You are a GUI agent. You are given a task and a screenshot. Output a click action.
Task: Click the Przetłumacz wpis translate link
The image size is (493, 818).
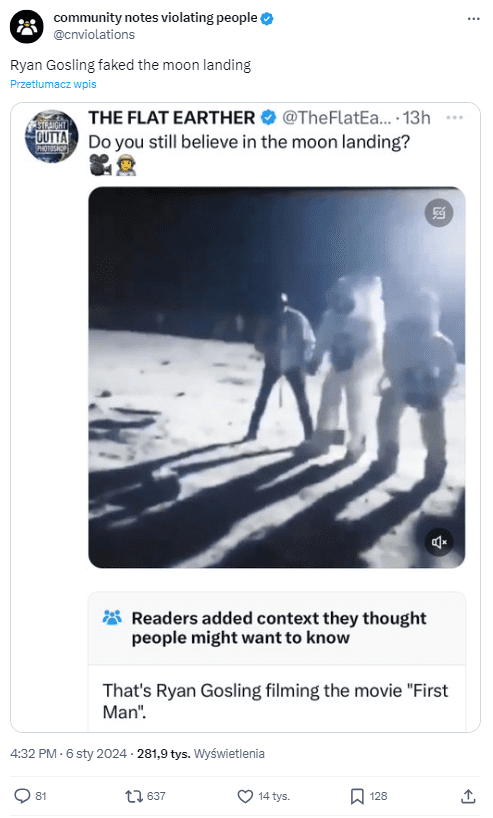click(53, 84)
